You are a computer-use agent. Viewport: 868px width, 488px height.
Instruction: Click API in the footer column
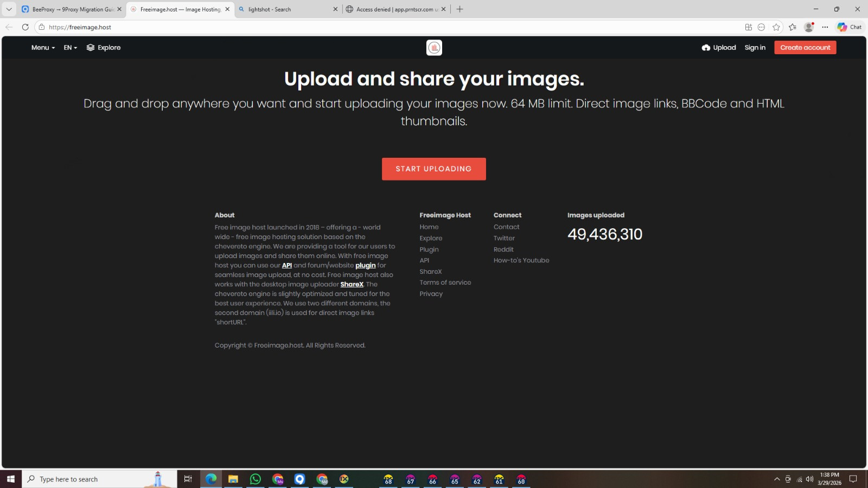tap(424, 261)
